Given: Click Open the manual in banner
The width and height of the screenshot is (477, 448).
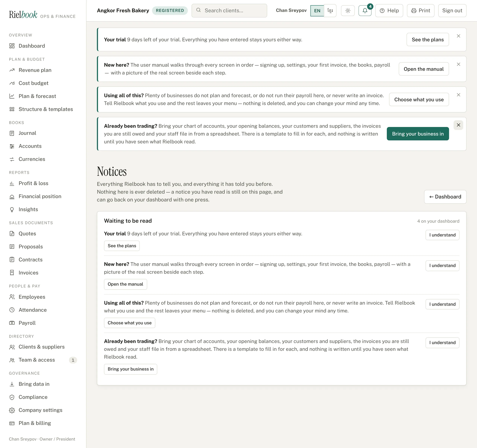Looking at the screenshot, I should pos(424,69).
